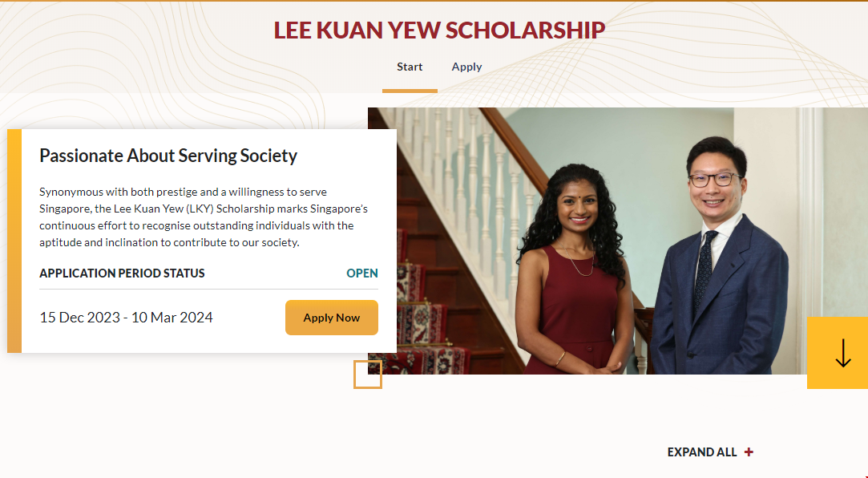Click the plus icon beside Expand All

(x=749, y=452)
